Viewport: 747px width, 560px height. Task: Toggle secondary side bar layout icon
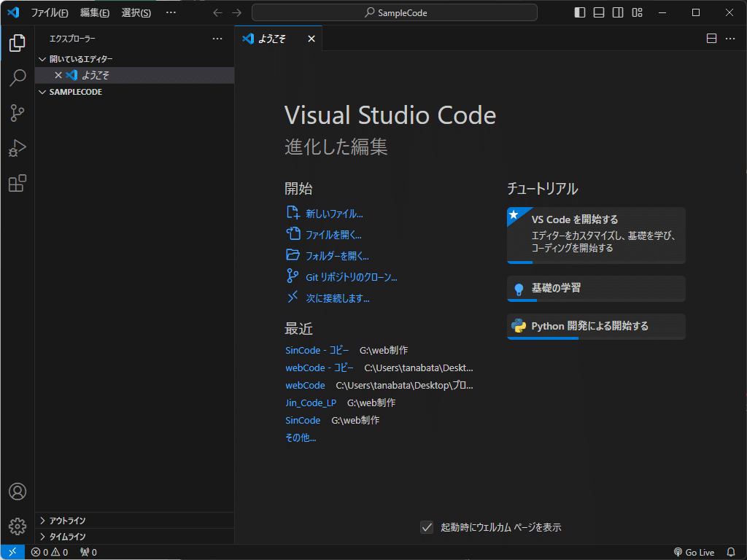pyautogui.click(x=618, y=12)
